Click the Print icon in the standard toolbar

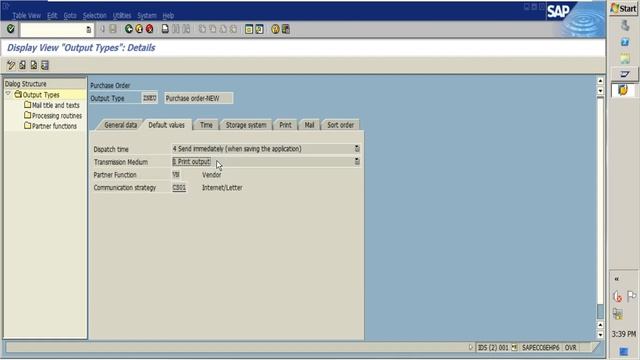click(x=165, y=29)
